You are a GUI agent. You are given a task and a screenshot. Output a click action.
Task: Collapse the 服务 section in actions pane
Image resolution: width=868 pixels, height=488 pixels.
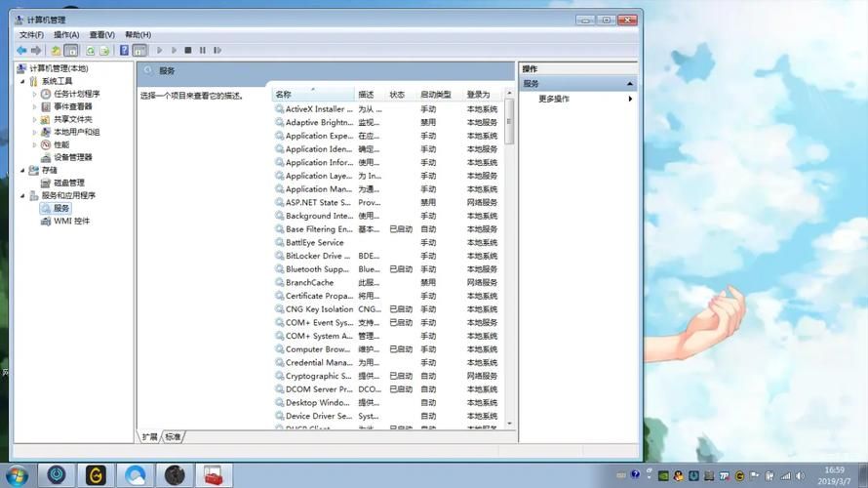pos(630,84)
